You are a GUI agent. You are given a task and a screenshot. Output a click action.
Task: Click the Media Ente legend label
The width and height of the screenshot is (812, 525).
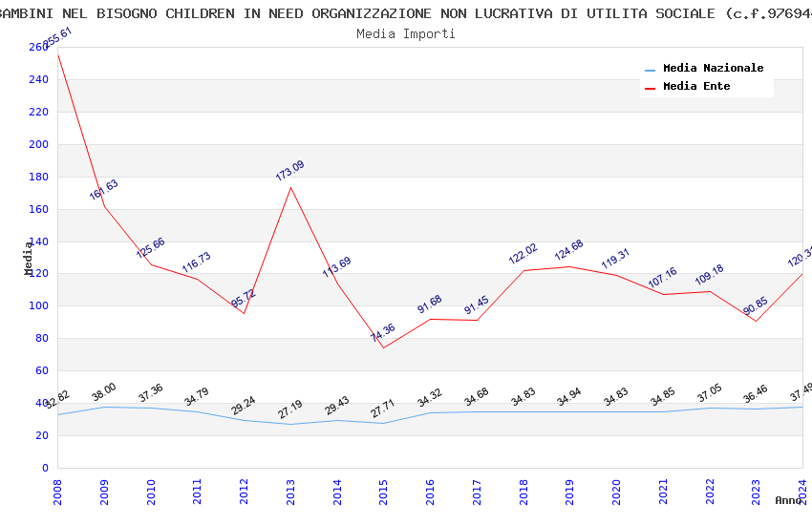[x=696, y=86]
